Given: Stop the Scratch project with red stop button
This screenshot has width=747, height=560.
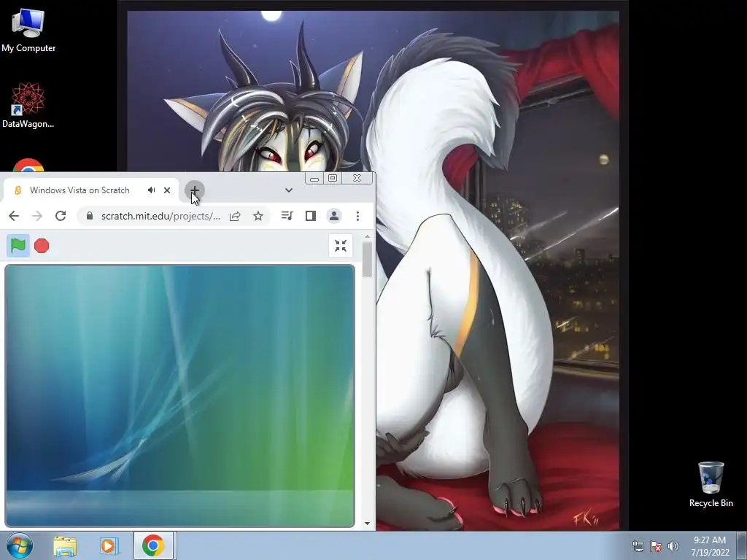Looking at the screenshot, I should point(42,246).
